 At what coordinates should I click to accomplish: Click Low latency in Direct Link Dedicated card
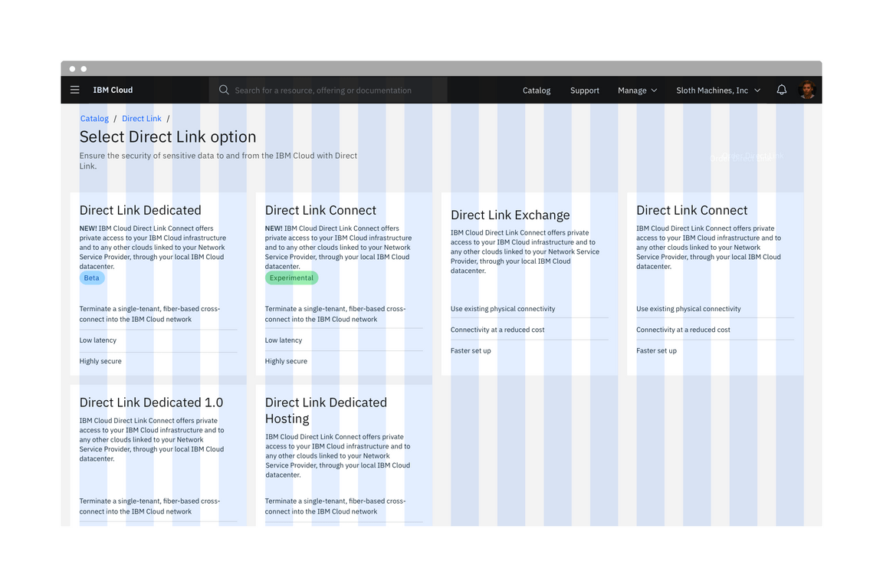(x=98, y=340)
